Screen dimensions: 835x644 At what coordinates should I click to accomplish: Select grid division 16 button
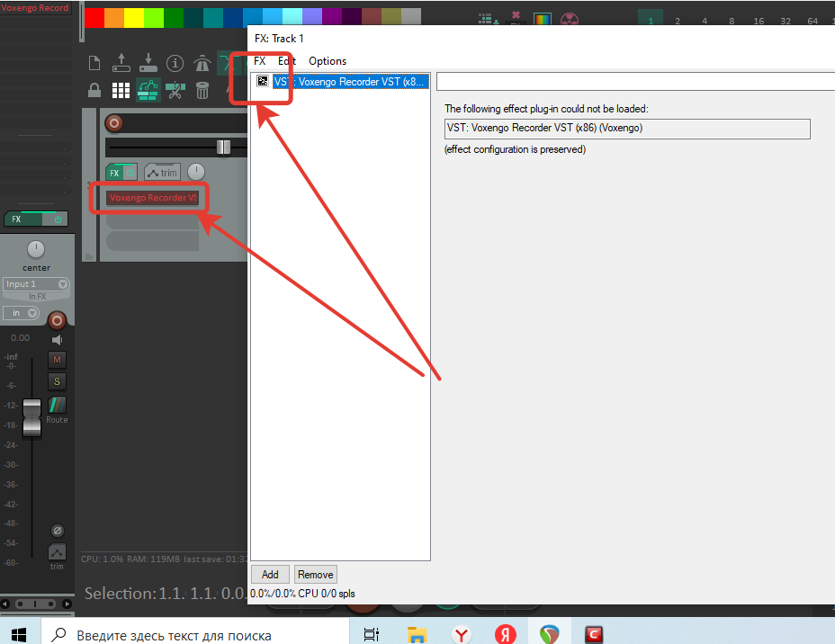(x=759, y=20)
